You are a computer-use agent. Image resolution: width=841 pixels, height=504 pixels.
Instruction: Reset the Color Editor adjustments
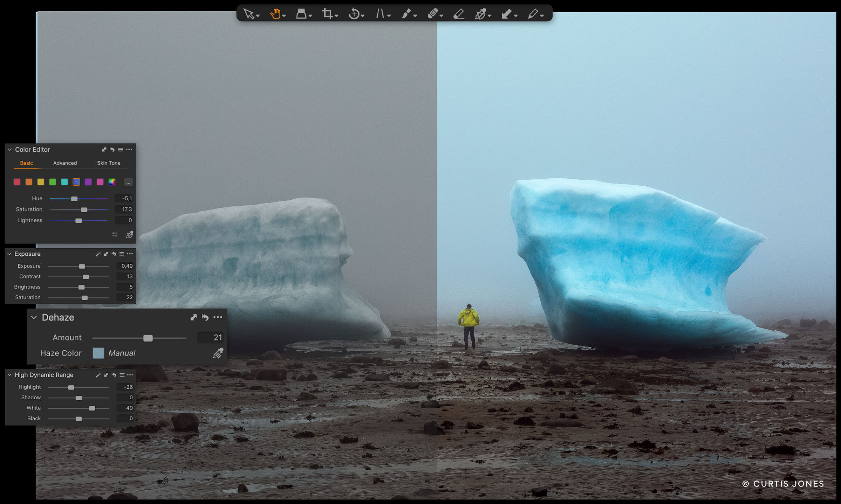tap(112, 150)
